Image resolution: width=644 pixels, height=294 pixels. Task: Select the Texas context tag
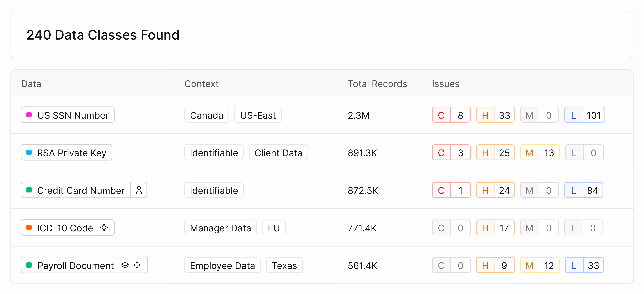(x=284, y=265)
